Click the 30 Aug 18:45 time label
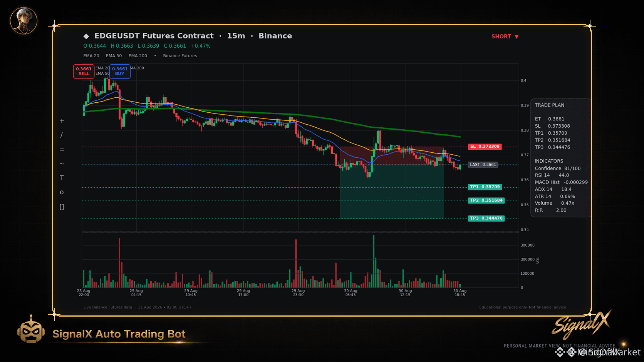Image resolution: width=644 pixels, height=362 pixels. point(460,293)
